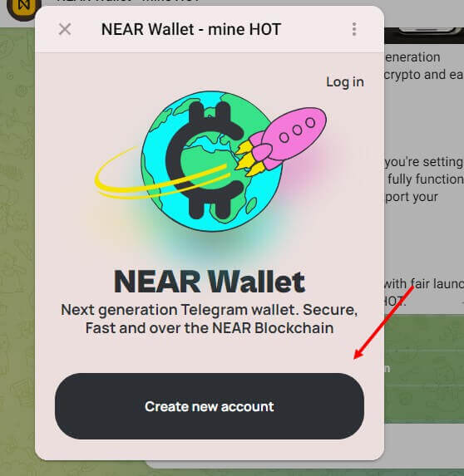This screenshot has width=464, height=476.
Task: Click the "crypto and ea" message text
Action: coord(423,75)
